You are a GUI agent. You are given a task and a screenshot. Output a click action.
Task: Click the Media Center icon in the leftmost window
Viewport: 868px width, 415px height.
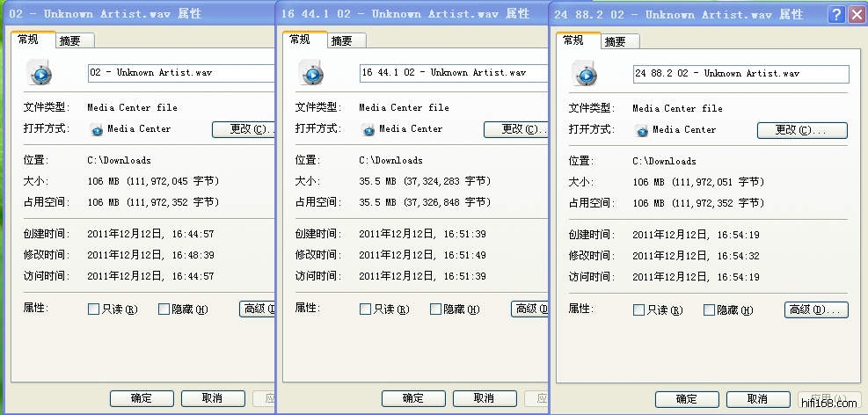point(96,130)
